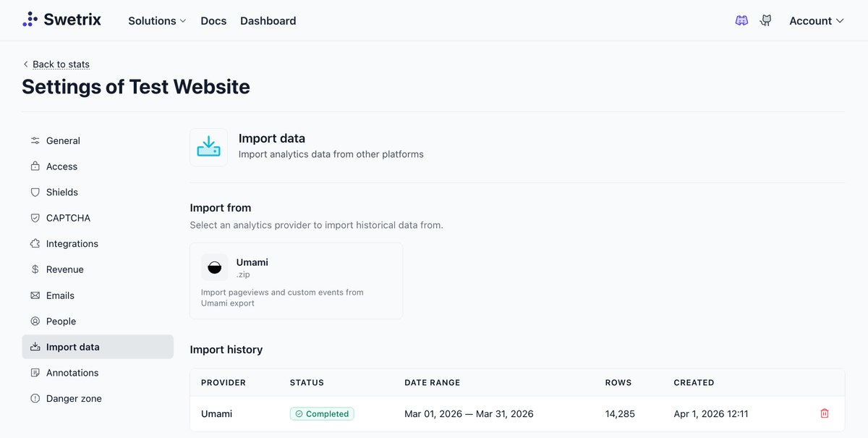Image resolution: width=868 pixels, height=438 pixels.
Task: Follow the Back to stats link
Action: point(61,64)
